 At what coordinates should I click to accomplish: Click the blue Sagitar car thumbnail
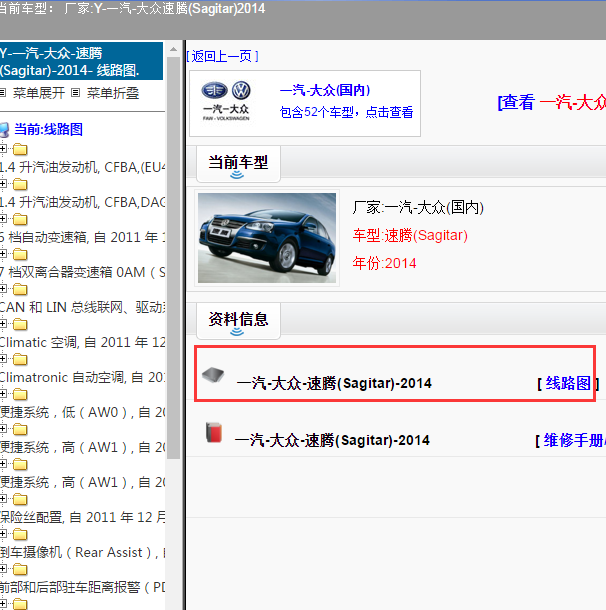pyautogui.click(x=267, y=238)
